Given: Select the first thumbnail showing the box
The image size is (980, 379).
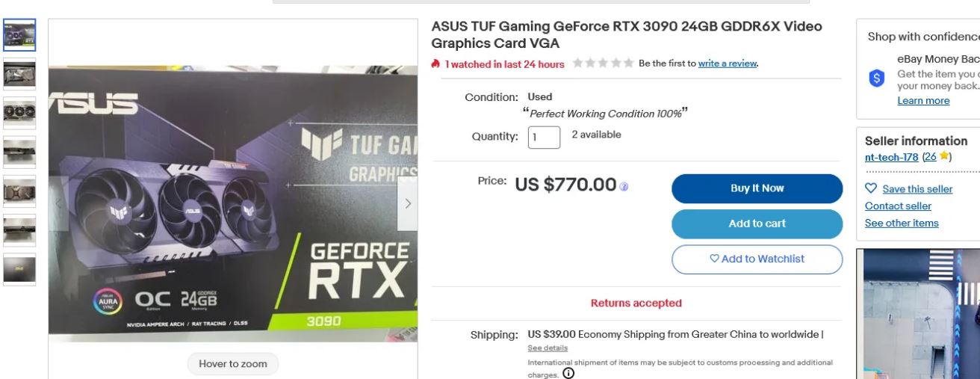Looking at the screenshot, I should point(19,35).
